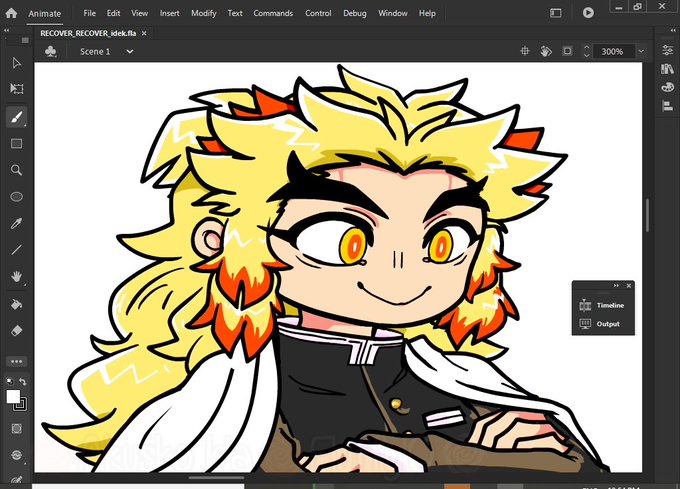Click the Timeline icon in floating panel
680x489 pixels.
point(585,305)
